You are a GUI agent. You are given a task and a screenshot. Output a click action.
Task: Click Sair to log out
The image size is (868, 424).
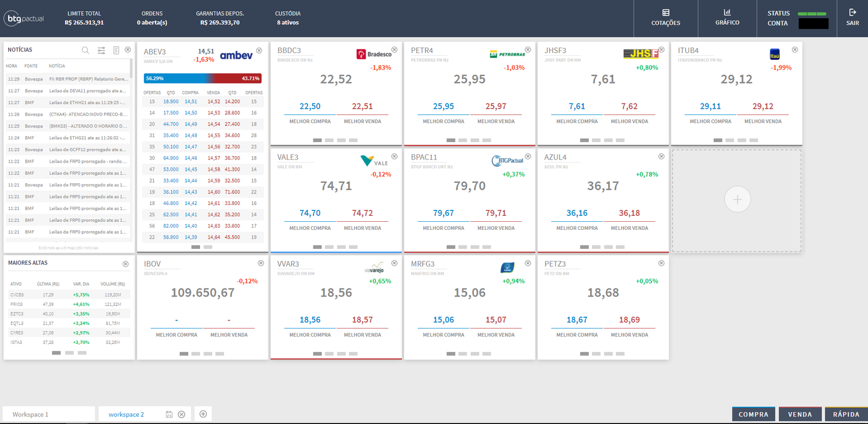point(852,18)
